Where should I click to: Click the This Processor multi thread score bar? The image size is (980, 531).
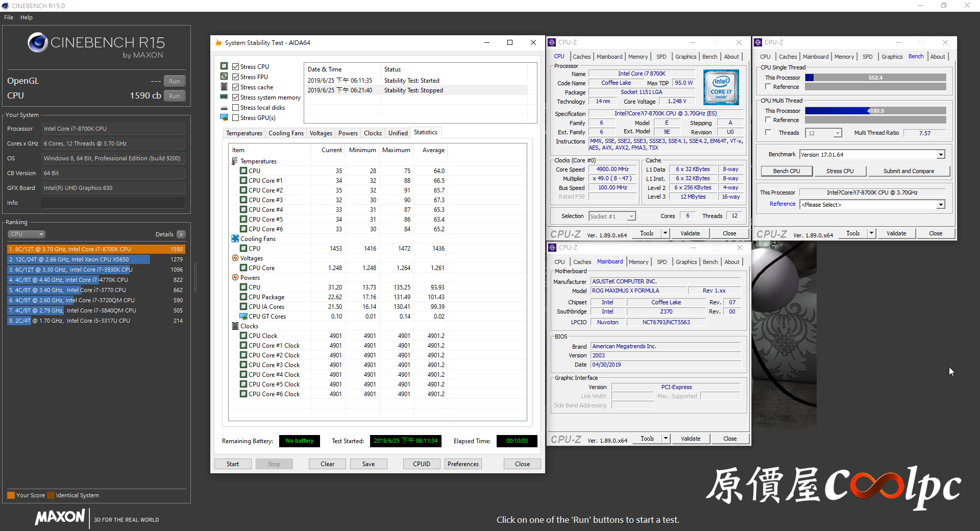[x=875, y=111]
